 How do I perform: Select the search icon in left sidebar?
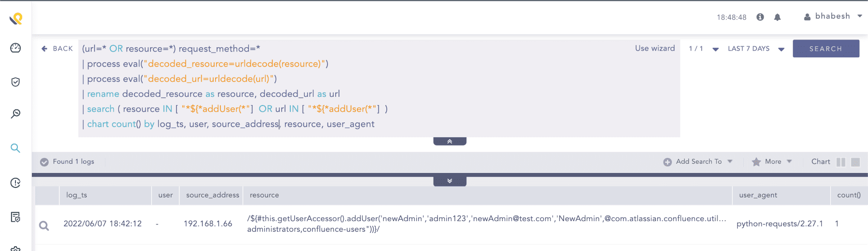point(15,148)
